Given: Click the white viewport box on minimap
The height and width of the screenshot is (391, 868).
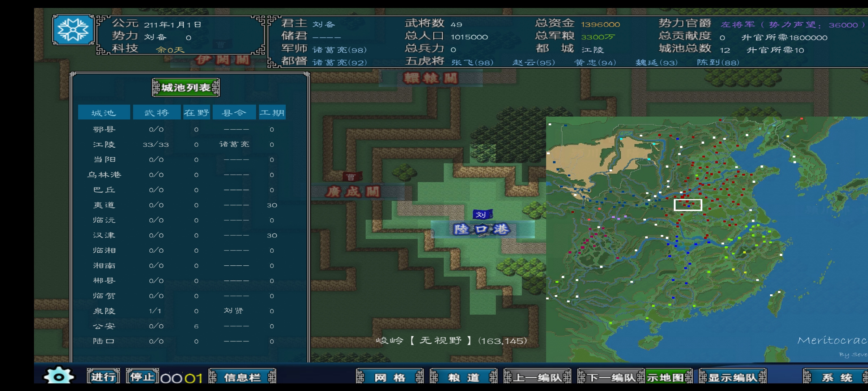Looking at the screenshot, I should pos(688,205).
